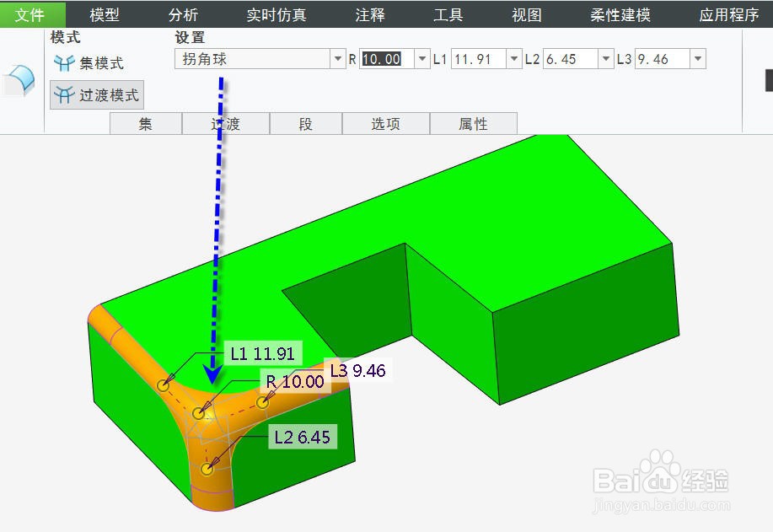Image resolution: width=773 pixels, height=532 pixels.
Task: Open the L1 dimension dropdown list
Action: point(514,58)
